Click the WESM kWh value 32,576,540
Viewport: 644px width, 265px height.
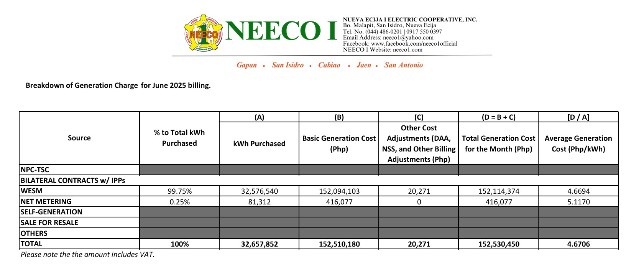259,191
